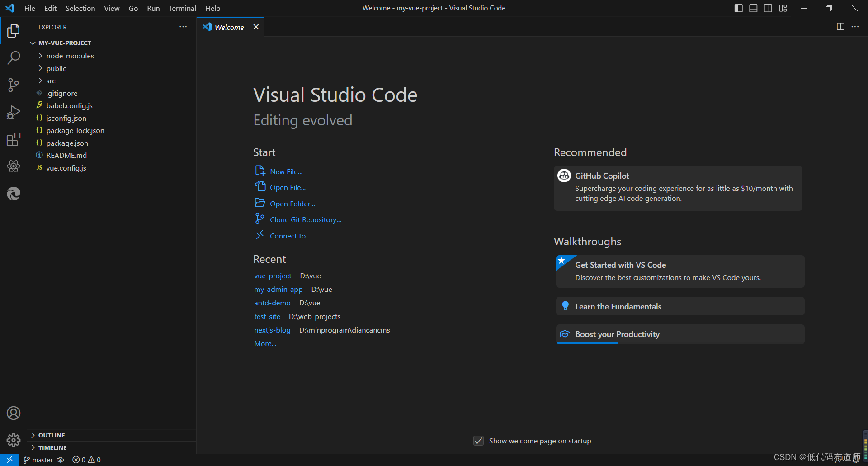This screenshot has width=868, height=466.
Task: Open the View menu
Action: tap(112, 8)
